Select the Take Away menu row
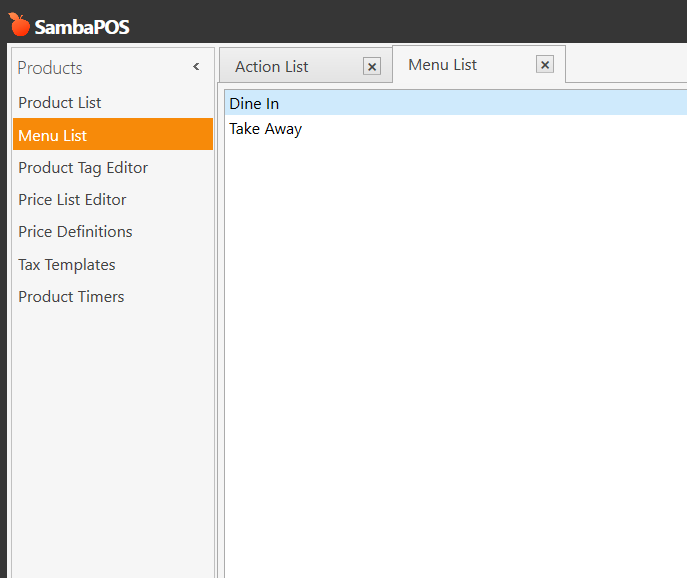 pos(266,129)
